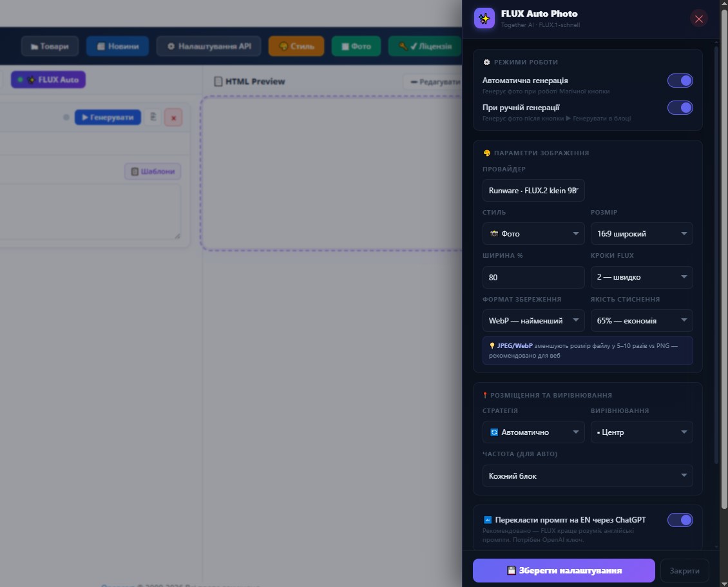The image size is (728, 587).
Task: Click the key icon on Ліцензія tab
Action: (x=403, y=46)
